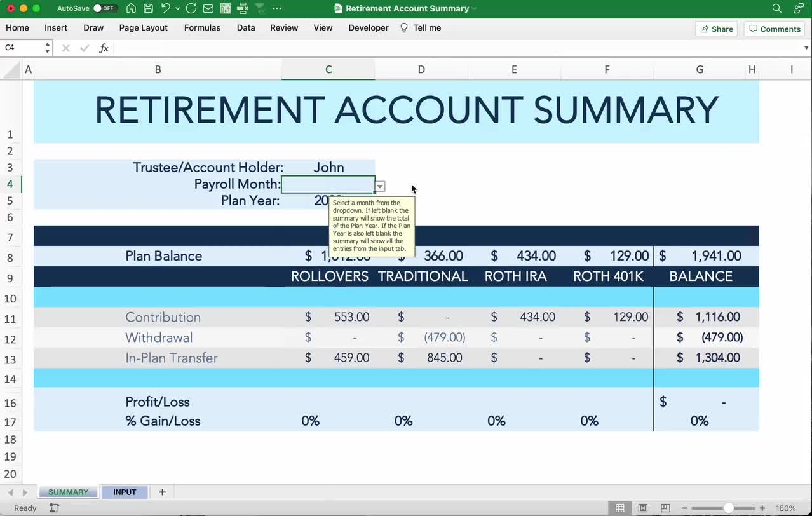Viewport: 812px width, 516px height.
Task: Email the workbook using the envelope icon
Action: (208, 8)
